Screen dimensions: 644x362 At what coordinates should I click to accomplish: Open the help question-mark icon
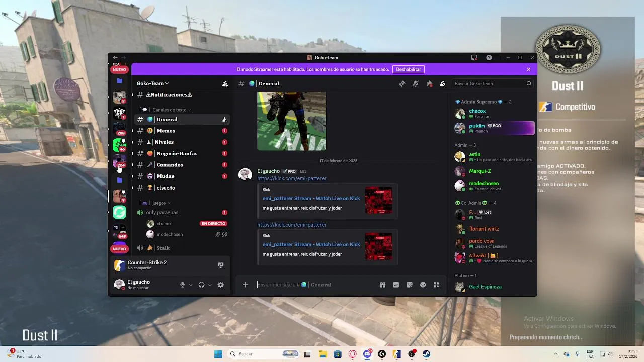(x=489, y=58)
